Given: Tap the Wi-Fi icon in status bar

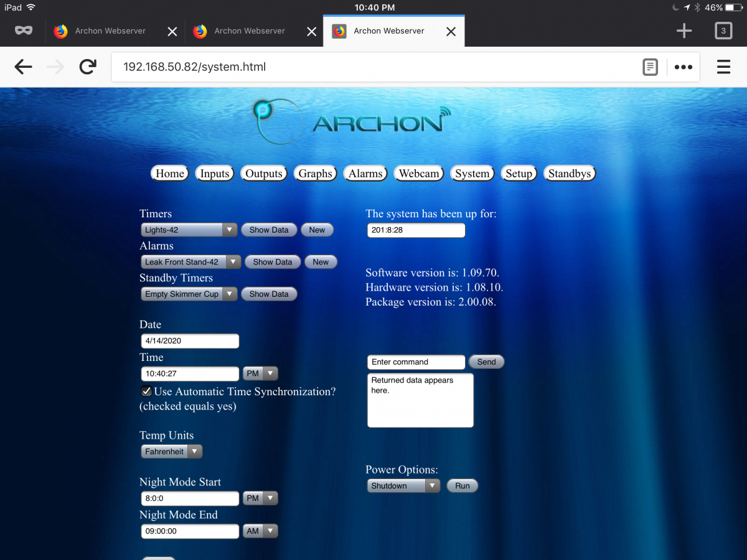Looking at the screenshot, I should [31, 7].
